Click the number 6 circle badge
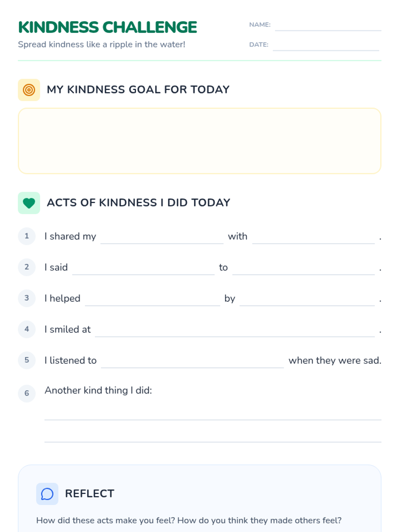This screenshot has width=399, height=532. (x=27, y=393)
